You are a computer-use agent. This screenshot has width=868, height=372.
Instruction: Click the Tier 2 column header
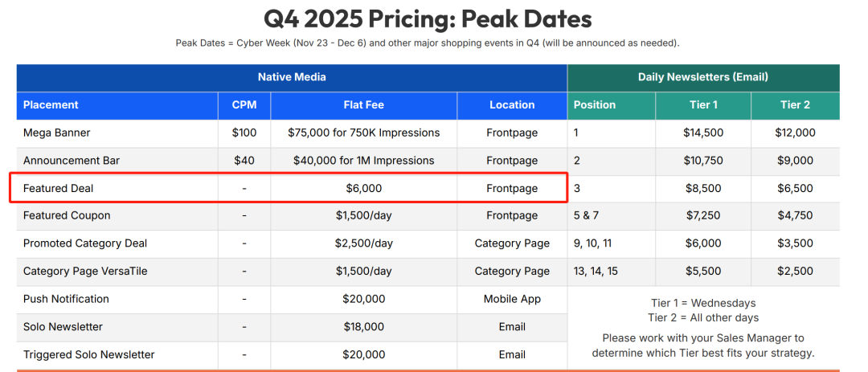(x=795, y=104)
